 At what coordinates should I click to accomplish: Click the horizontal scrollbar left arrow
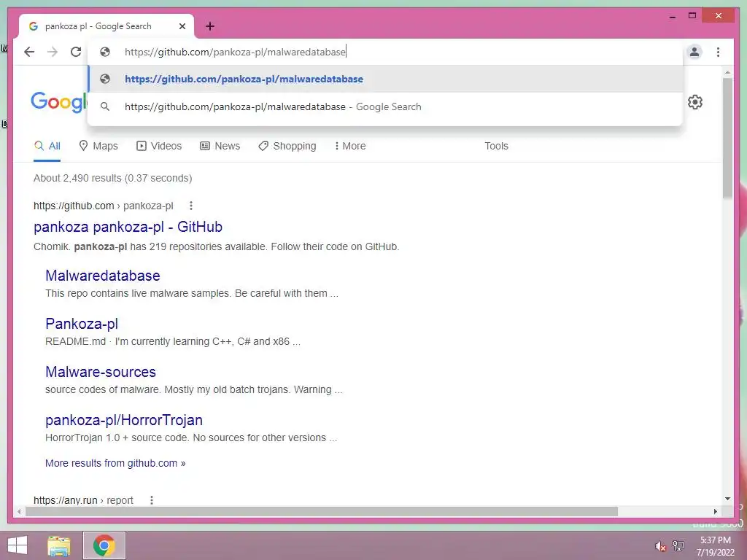coord(19,511)
